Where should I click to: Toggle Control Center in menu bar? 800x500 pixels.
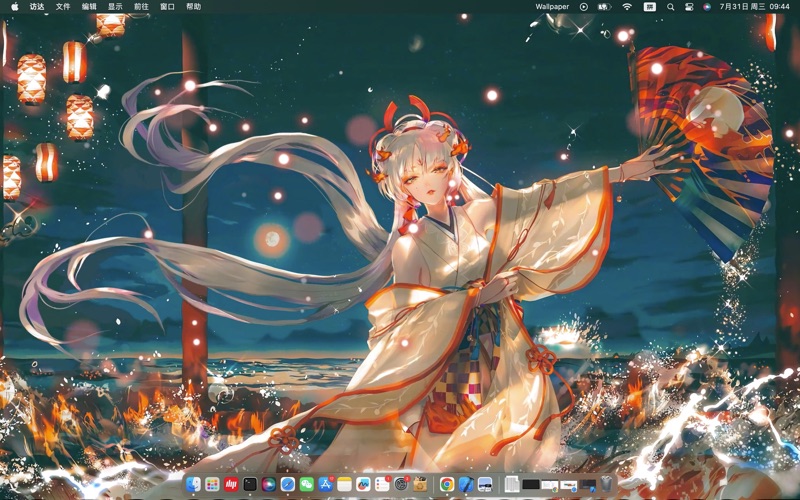(x=689, y=7)
